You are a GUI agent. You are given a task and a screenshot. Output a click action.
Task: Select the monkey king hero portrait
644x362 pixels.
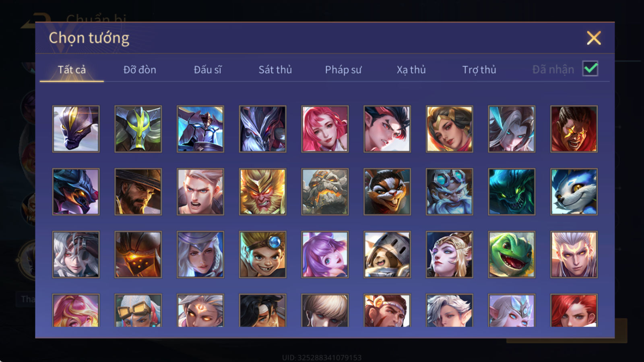tap(262, 191)
